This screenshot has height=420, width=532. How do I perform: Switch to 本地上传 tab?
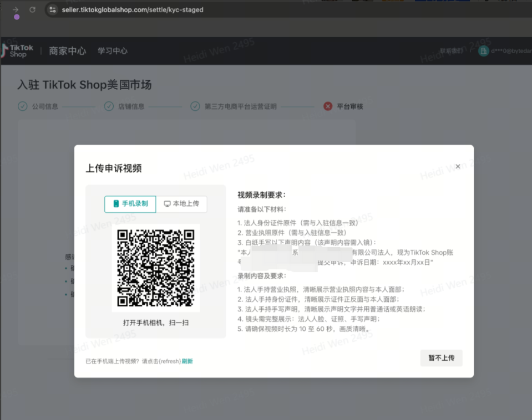pyautogui.click(x=181, y=204)
